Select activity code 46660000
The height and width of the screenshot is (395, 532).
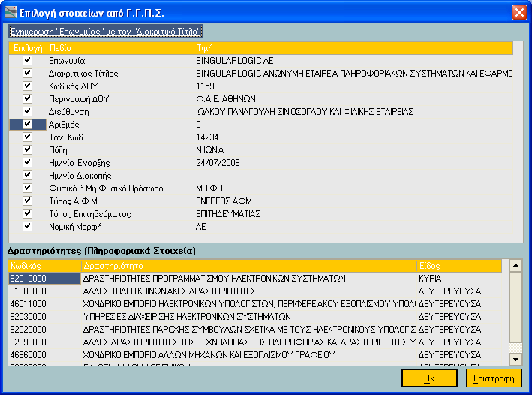tap(28, 355)
